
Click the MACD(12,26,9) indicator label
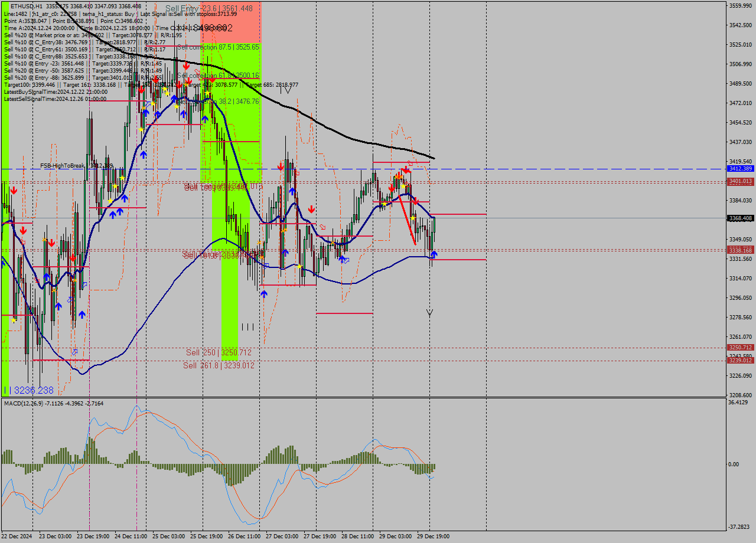(53, 403)
